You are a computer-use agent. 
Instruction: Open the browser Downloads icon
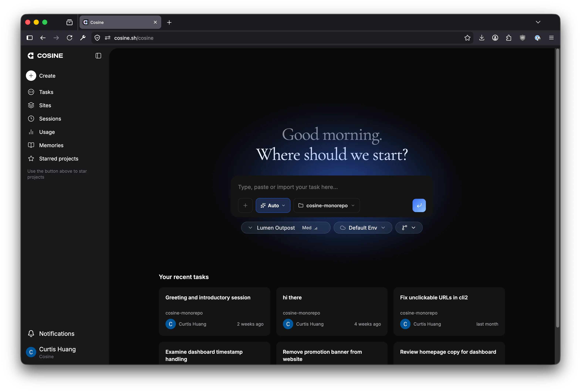[x=482, y=38]
